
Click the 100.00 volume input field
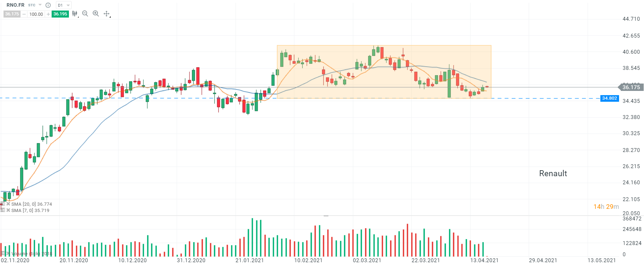[x=36, y=14]
